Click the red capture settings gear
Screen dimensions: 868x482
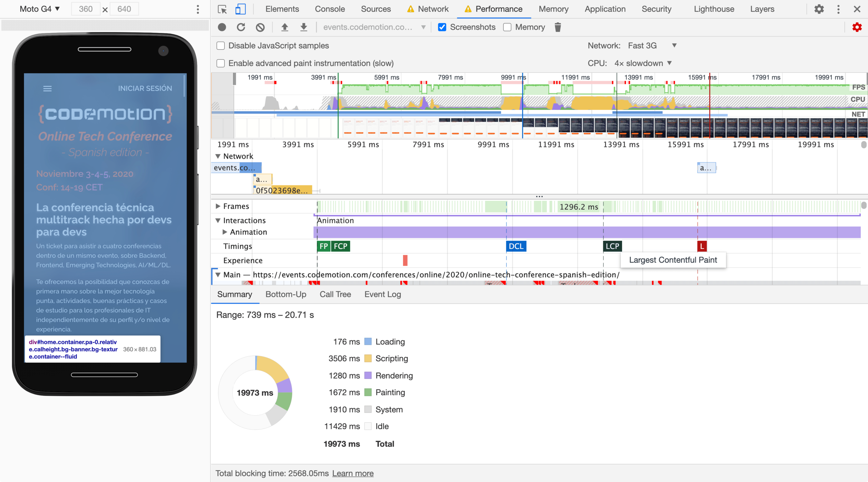(857, 27)
